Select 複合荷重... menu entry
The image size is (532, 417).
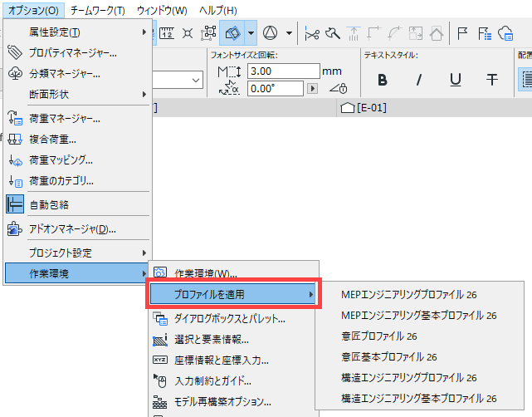pos(78,140)
